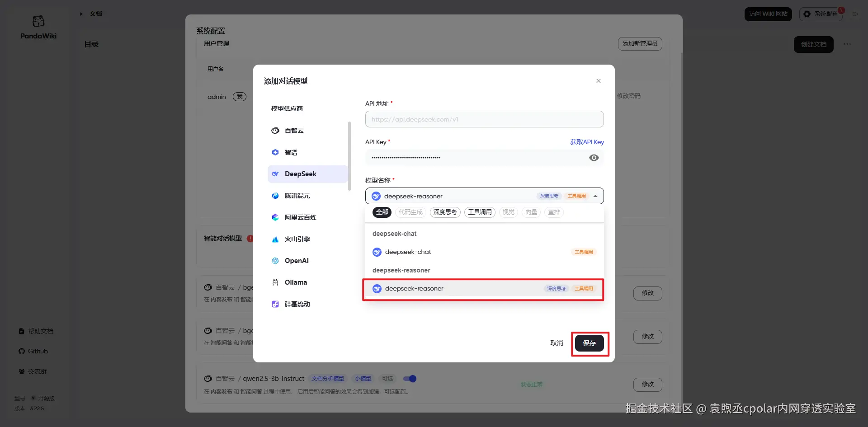Click the PandaWiki panda logo

tap(38, 21)
